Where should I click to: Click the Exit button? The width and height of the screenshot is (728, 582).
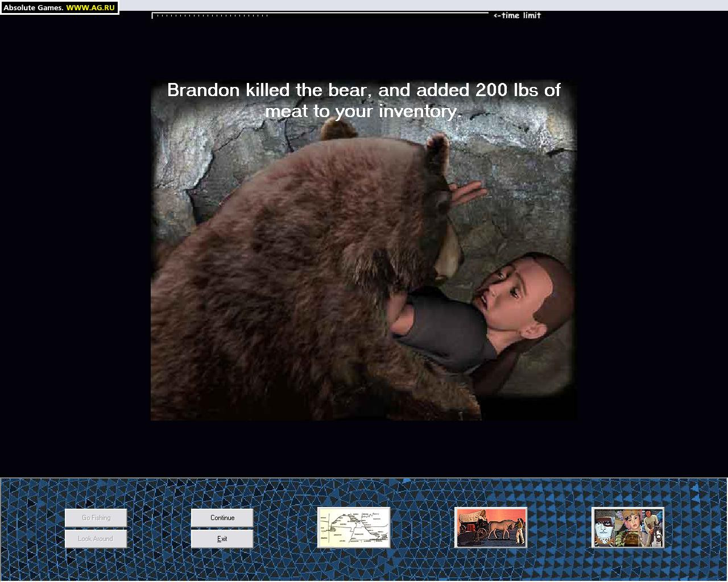[222, 539]
